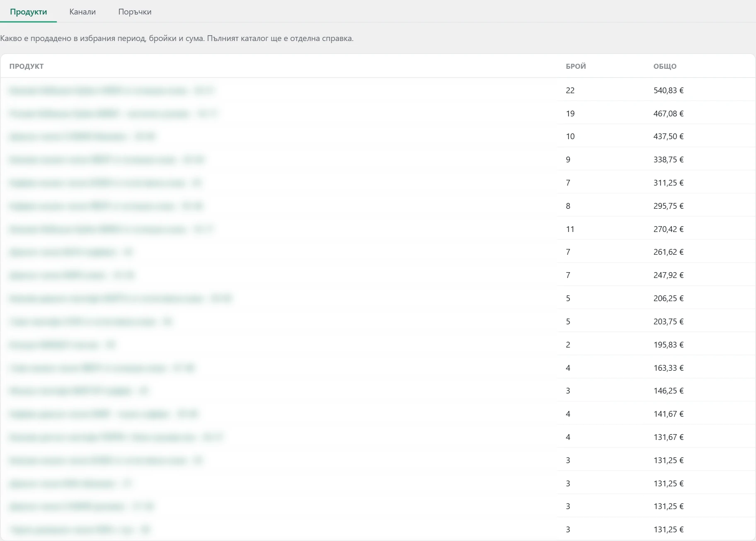Select the 206,25 € total cell

669,298
